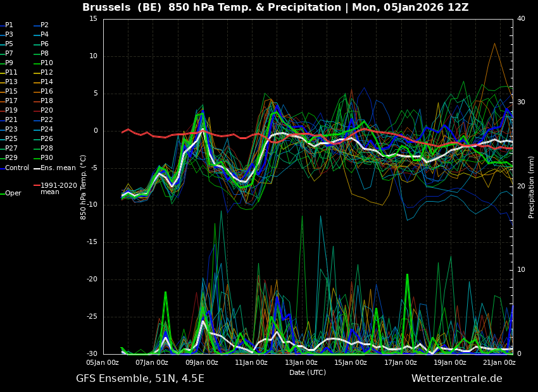This screenshot has height=392, width=538.
Task: Click the 40 precipitation axis value
Action: [x=521, y=18]
